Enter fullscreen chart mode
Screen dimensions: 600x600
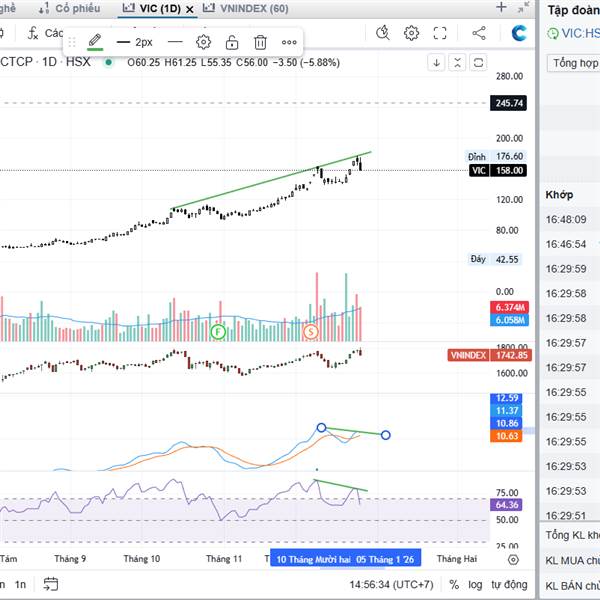coord(440,33)
